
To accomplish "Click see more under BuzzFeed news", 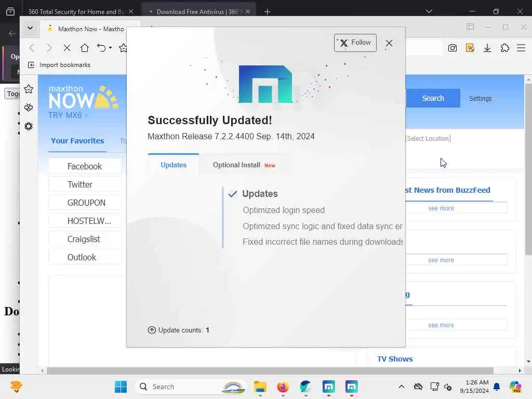I will tap(441, 208).
